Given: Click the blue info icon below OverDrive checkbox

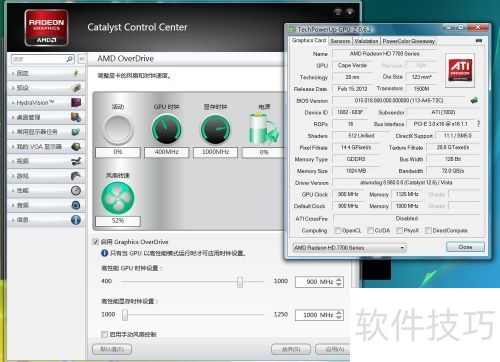Looking at the screenshot, I should pos(104,253).
